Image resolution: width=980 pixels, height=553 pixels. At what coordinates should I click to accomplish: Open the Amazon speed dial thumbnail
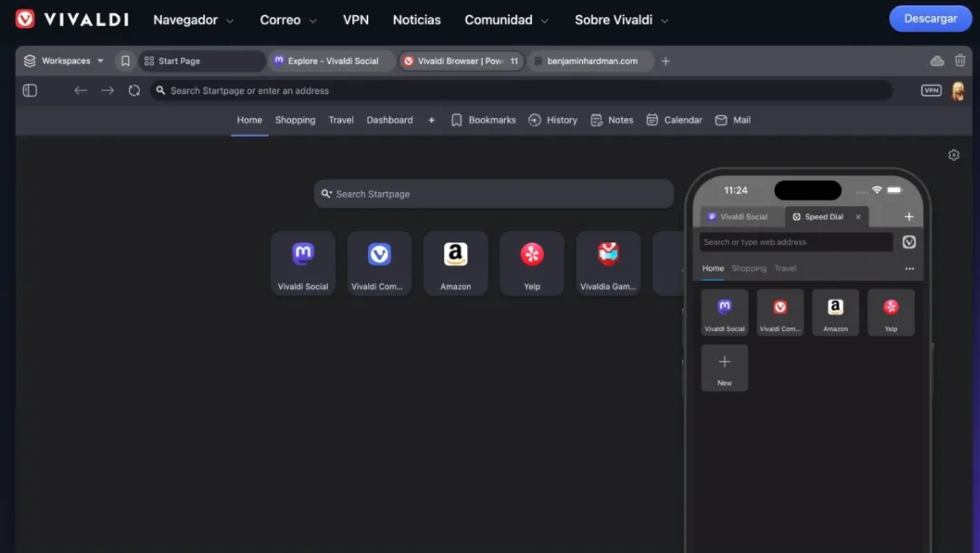[456, 263]
